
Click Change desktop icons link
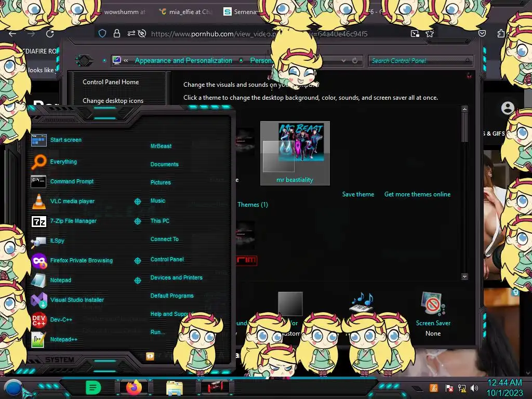tap(113, 101)
